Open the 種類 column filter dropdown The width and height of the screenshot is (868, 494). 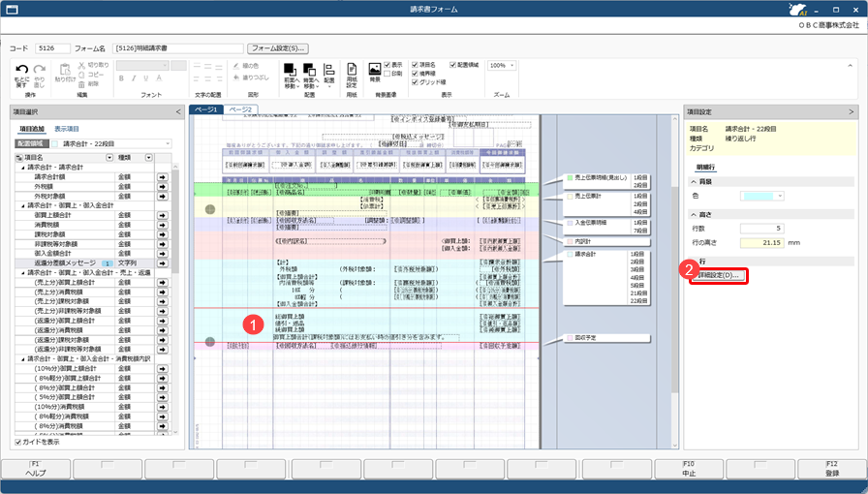(148, 158)
